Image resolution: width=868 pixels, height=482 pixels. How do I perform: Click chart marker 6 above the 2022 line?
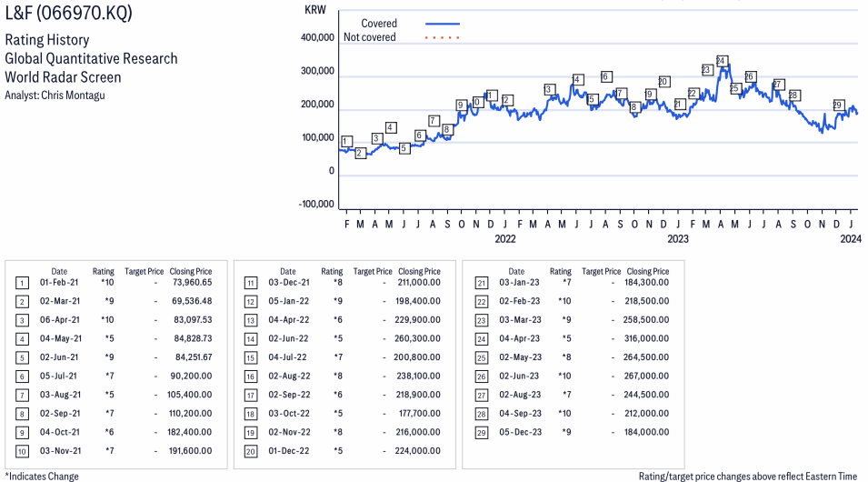click(x=606, y=76)
